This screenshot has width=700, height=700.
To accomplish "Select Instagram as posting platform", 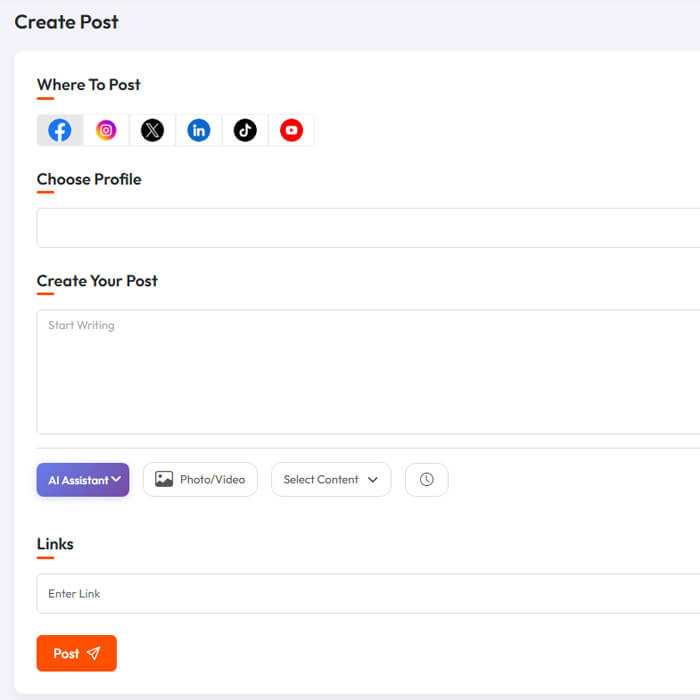I will [x=106, y=130].
